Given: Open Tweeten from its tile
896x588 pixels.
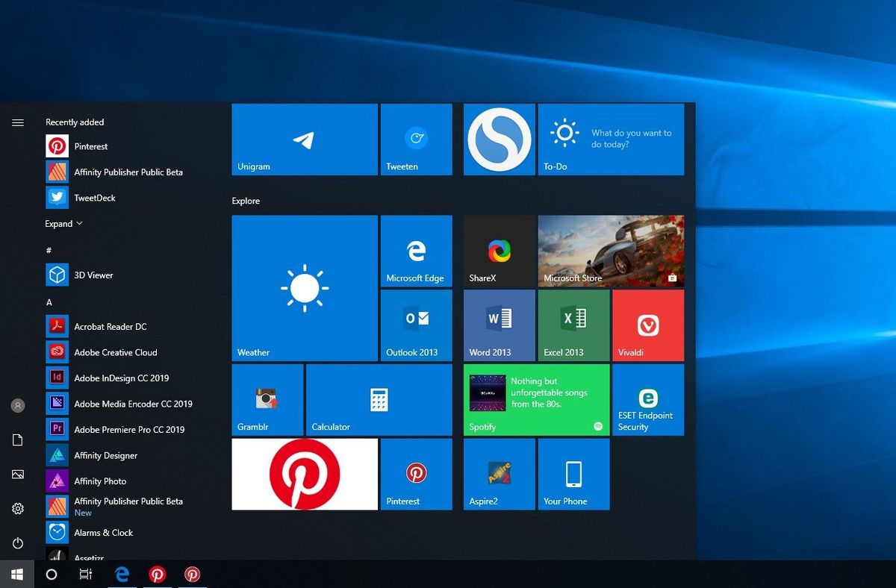Looking at the screenshot, I should 416,139.
